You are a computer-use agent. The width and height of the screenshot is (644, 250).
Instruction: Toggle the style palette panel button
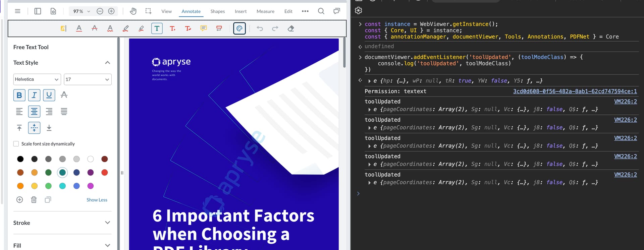(239, 28)
